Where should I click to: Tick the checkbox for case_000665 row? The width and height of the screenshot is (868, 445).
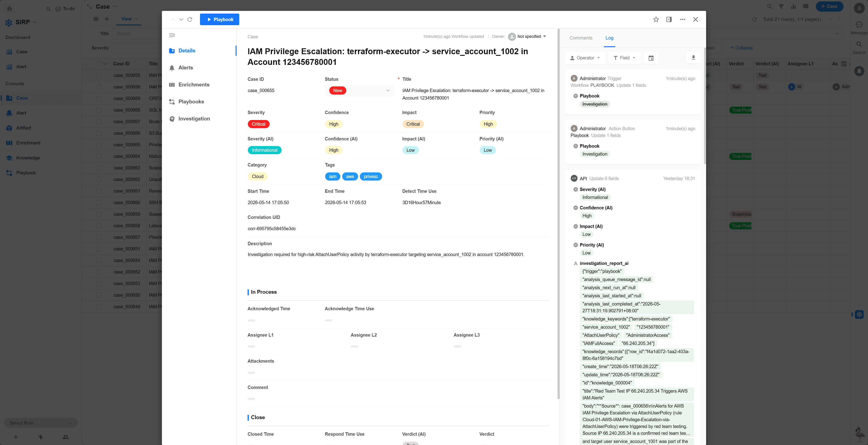(x=99, y=145)
